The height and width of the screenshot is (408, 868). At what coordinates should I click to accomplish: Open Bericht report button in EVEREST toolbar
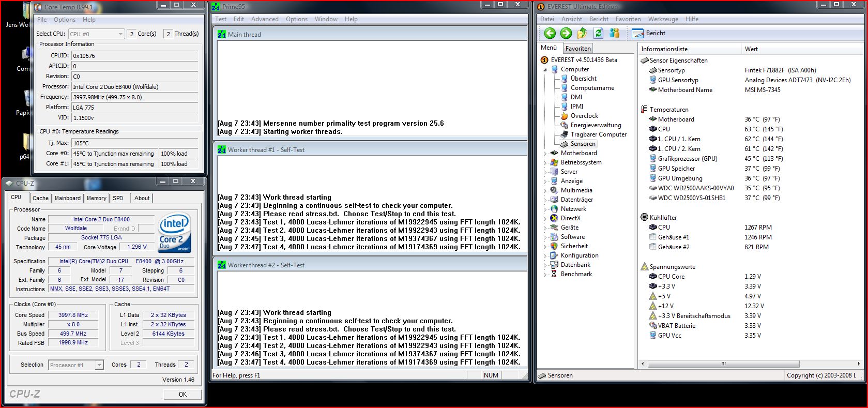(x=649, y=33)
